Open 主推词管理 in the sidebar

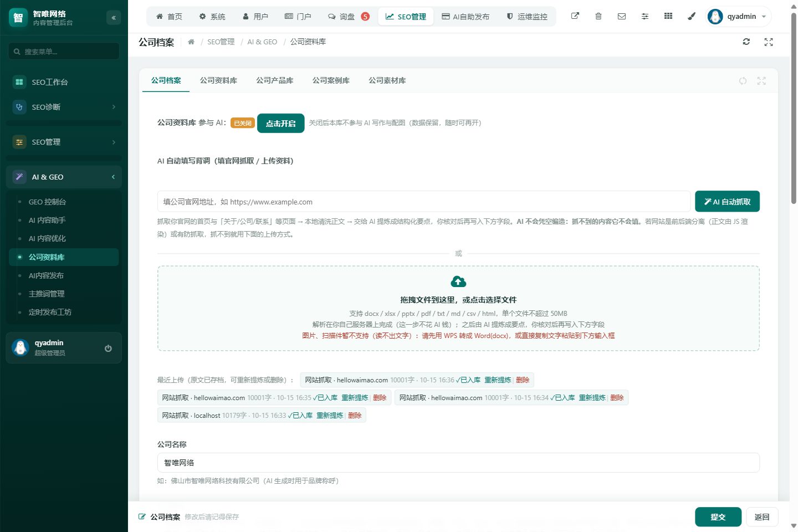click(64, 294)
